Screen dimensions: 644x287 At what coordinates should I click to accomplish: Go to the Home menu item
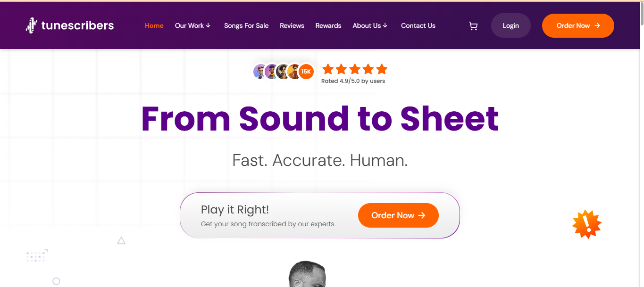(154, 25)
